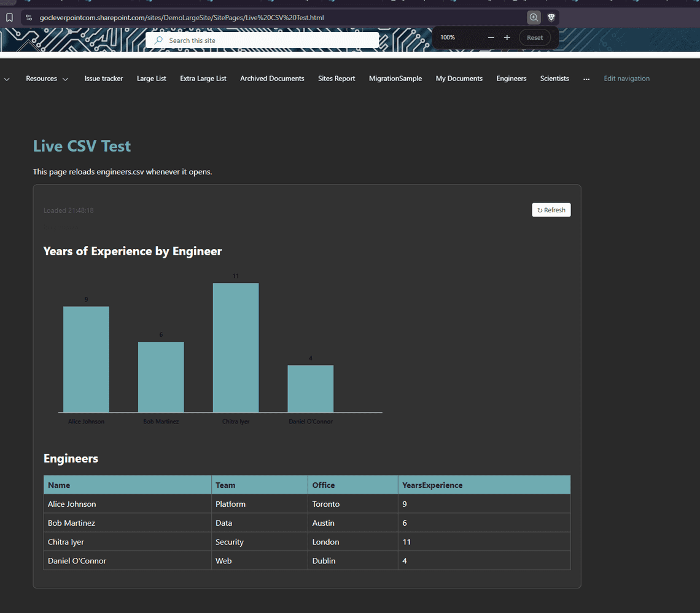The image size is (700, 613).
Task: Click the Austin office cell
Action: tap(352, 523)
